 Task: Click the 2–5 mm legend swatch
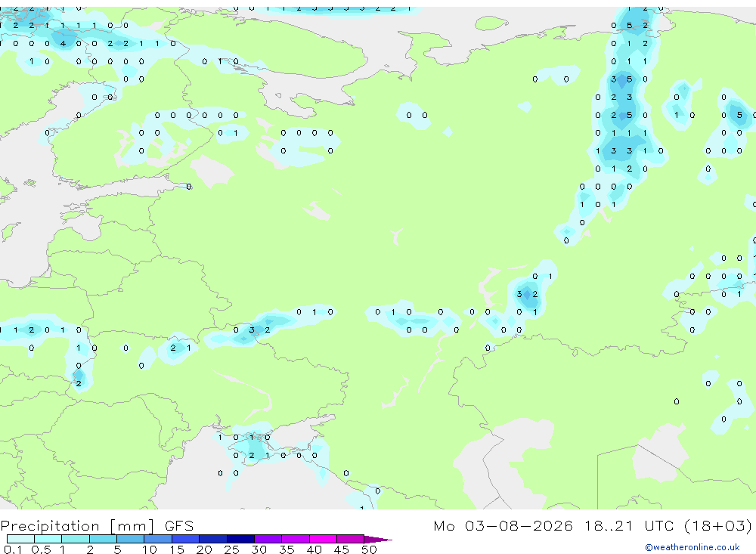pyautogui.click(x=103, y=539)
